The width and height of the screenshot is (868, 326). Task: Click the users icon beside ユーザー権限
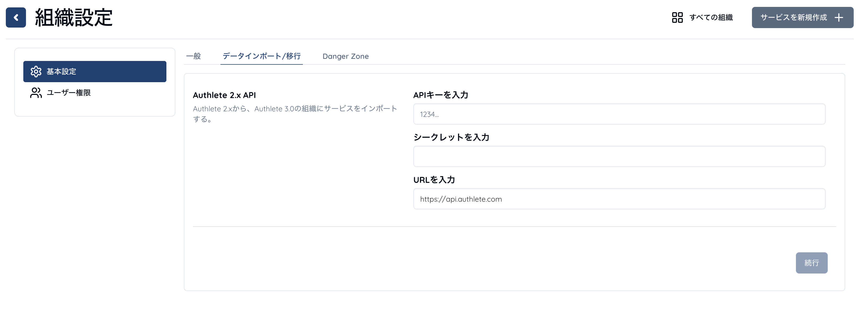[x=36, y=93]
